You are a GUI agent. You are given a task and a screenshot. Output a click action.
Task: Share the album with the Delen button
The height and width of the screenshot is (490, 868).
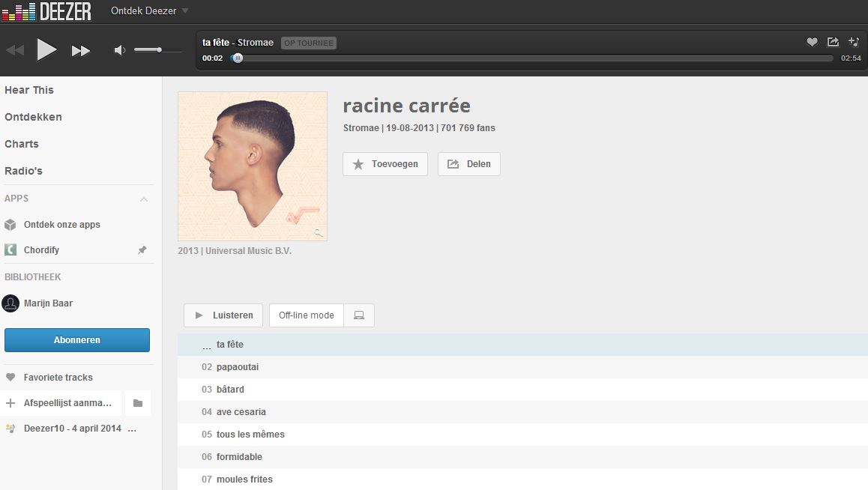tap(469, 164)
